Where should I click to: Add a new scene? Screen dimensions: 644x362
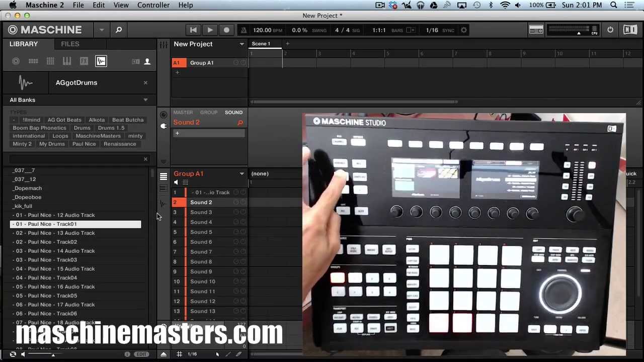(x=287, y=44)
